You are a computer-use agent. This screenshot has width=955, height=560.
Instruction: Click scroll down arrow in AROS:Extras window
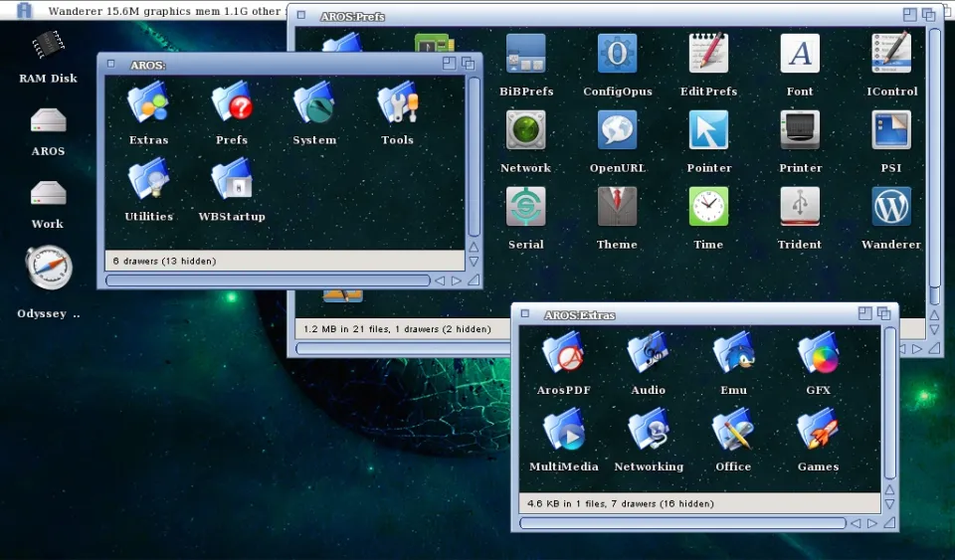tap(889, 505)
